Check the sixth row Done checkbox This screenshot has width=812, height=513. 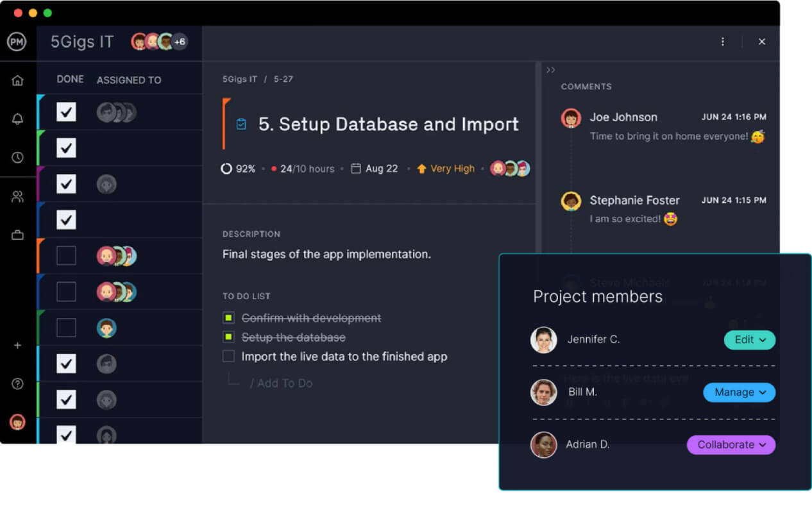click(x=66, y=292)
